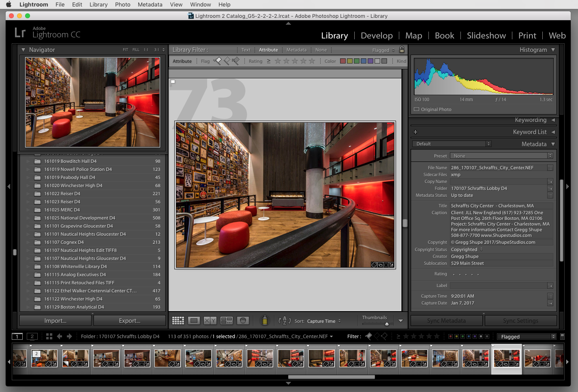
Task: Enable the Original Photo checkbox
Action: 416,109
